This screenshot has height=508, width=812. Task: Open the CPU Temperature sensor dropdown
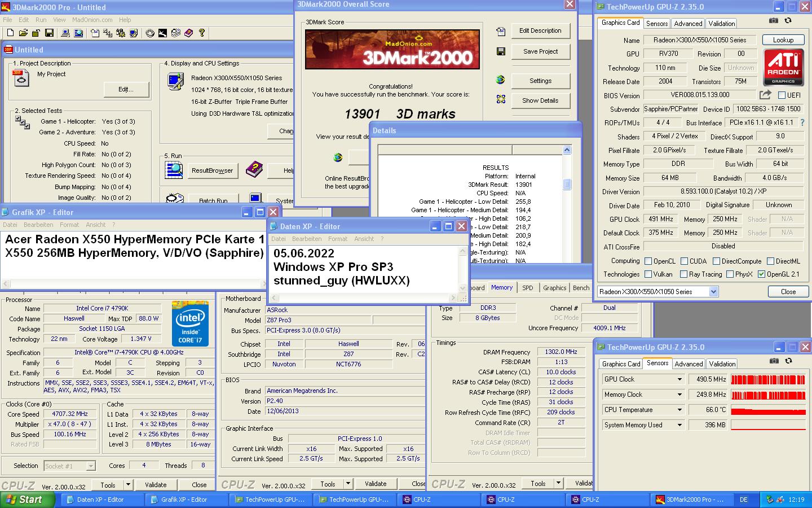coord(679,410)
